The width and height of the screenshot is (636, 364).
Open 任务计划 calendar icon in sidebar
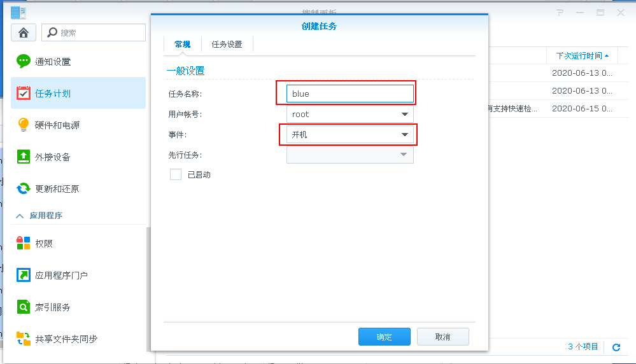[x=23, y=93]
